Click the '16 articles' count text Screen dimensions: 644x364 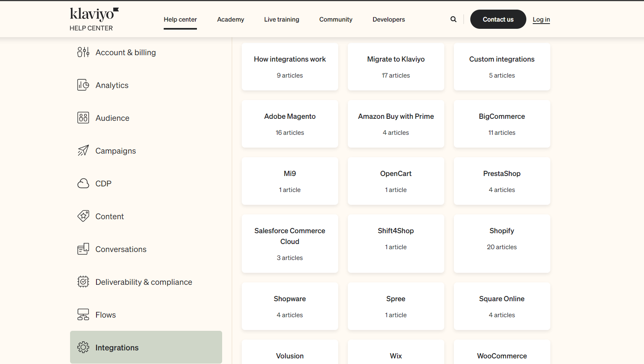[x=290, y=133]
